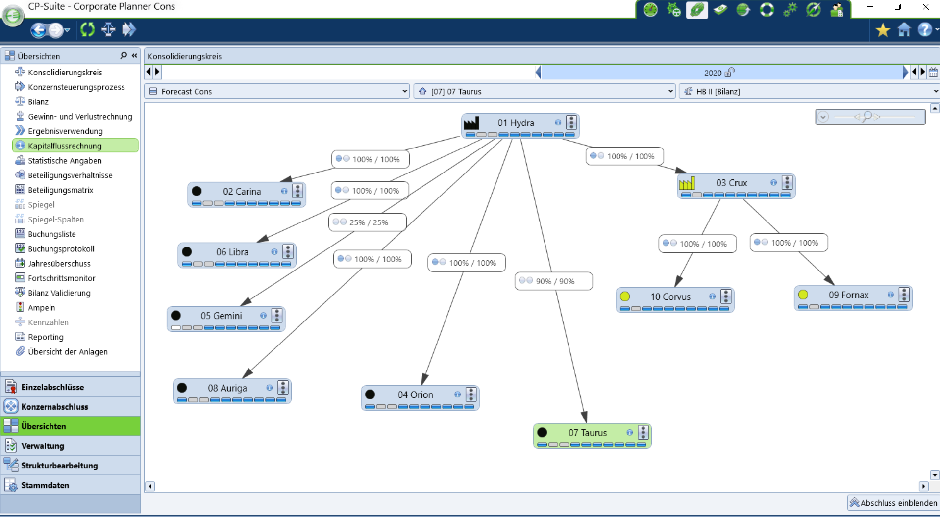The width and height of the screenshot is (940, 517).
Task: Open options menu on 01 Hydra node
Action: (571, 122)
